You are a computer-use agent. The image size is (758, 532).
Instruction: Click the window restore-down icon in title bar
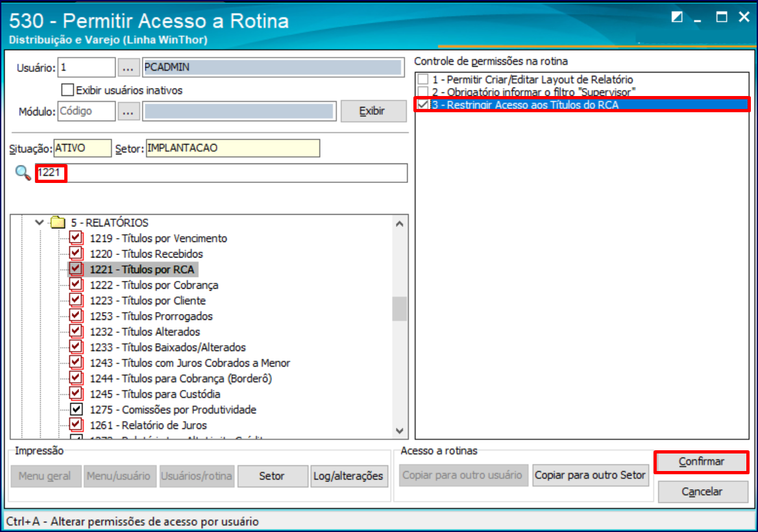tap(677, 18)
